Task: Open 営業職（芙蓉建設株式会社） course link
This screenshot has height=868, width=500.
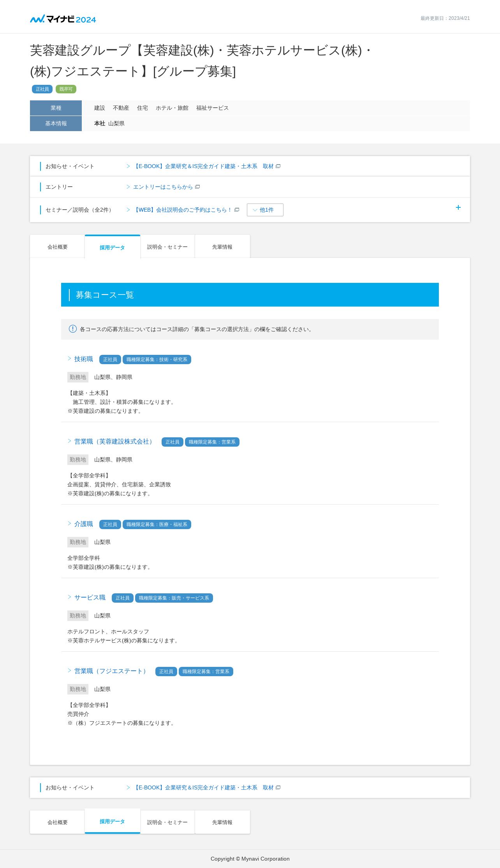Action: [x=114, y=442]
